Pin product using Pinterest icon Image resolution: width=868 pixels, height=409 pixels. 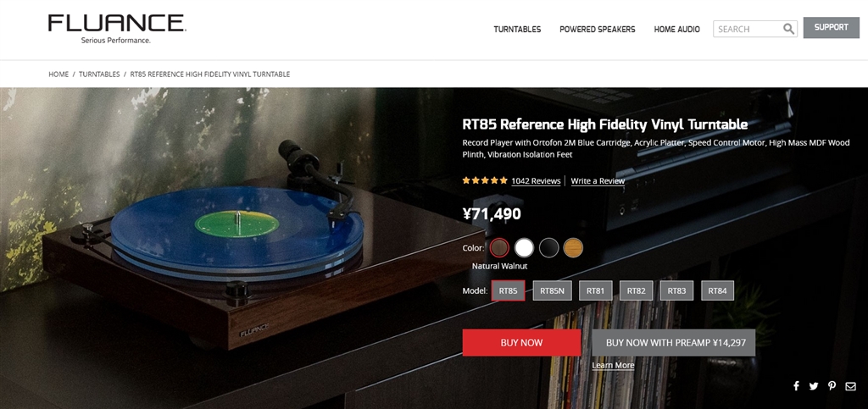point(832,386)
